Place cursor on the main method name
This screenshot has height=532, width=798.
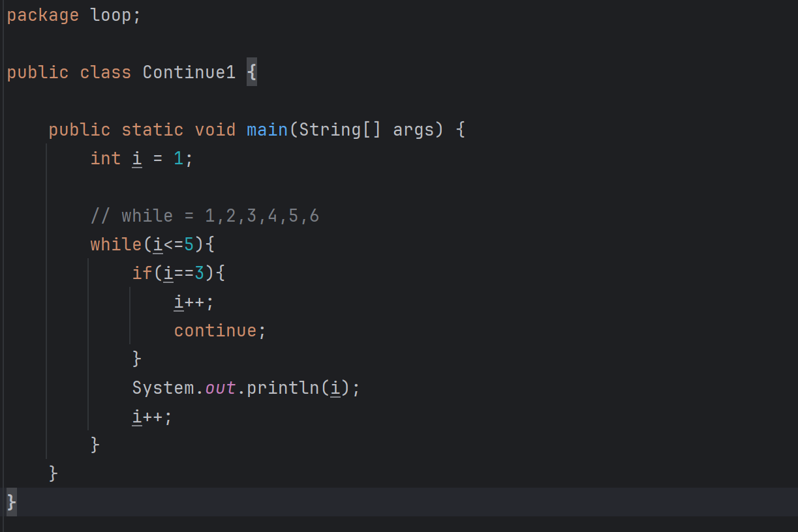click(268, 130)
